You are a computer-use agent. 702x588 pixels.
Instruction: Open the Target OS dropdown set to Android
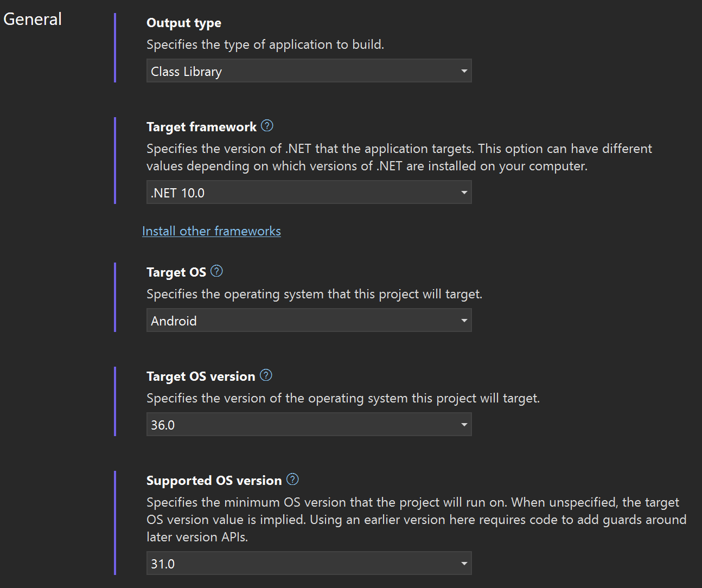pos(309,321)
